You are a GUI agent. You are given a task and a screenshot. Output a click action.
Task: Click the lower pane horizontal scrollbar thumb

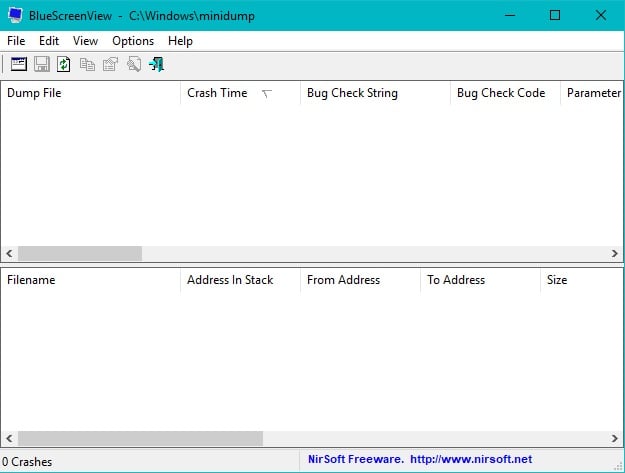tap(140, 439)
